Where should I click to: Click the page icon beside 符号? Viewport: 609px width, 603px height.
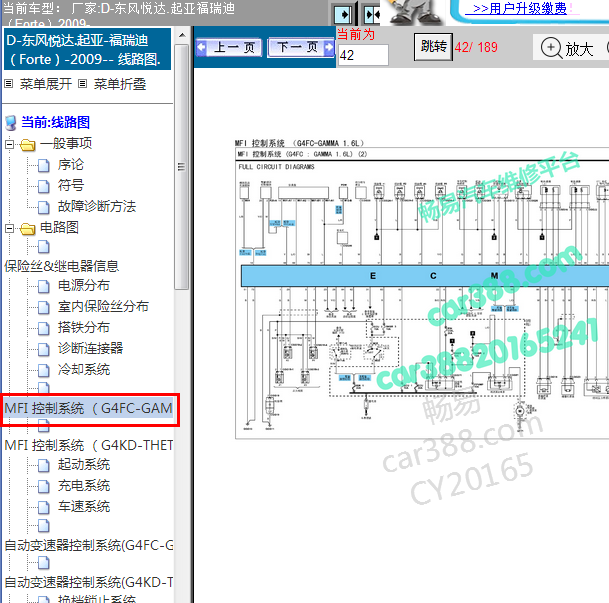(x=44, y=186)
